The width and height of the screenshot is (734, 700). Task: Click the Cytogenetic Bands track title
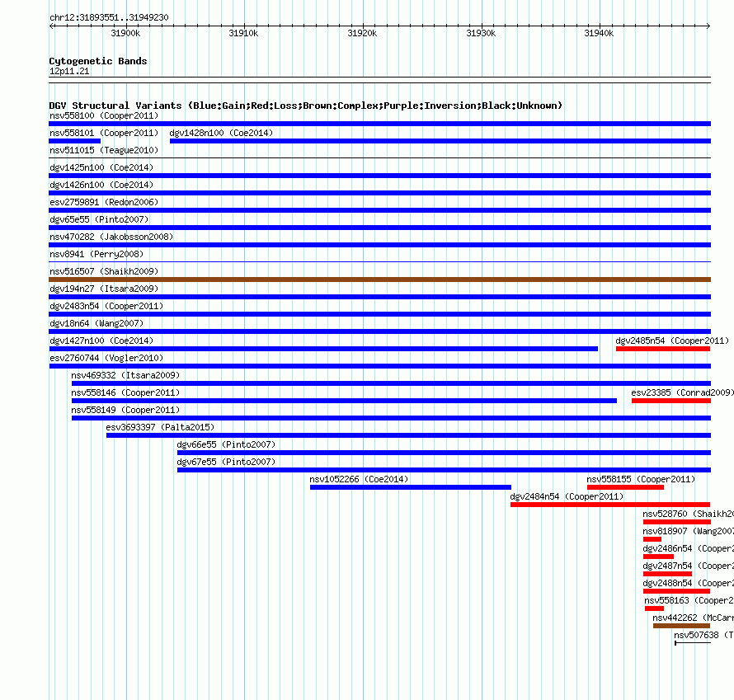[x=98, y=61]
